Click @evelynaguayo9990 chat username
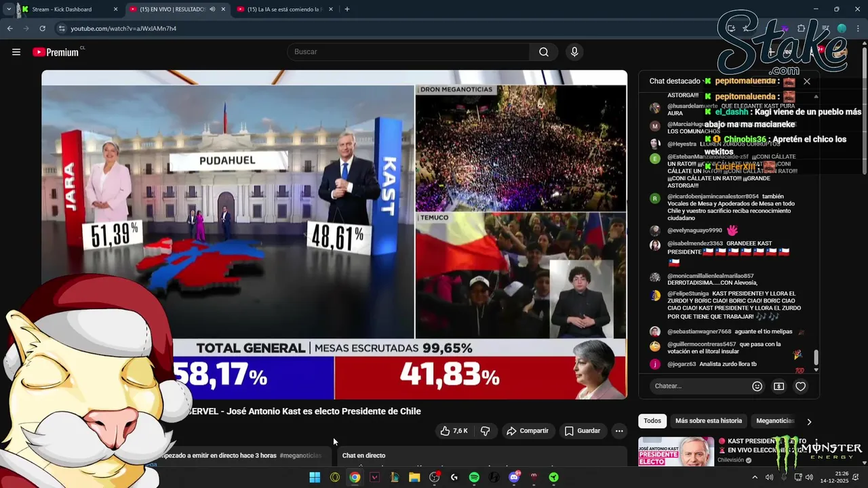Image resolution: width=868 pixels, height=488 pixels. coord(694,230)
